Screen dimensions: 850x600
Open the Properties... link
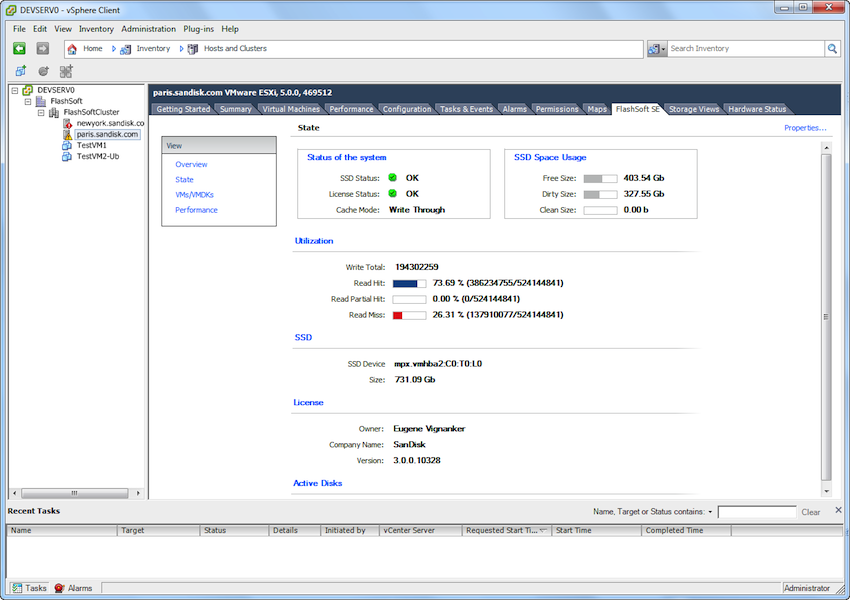coord(805,128)
